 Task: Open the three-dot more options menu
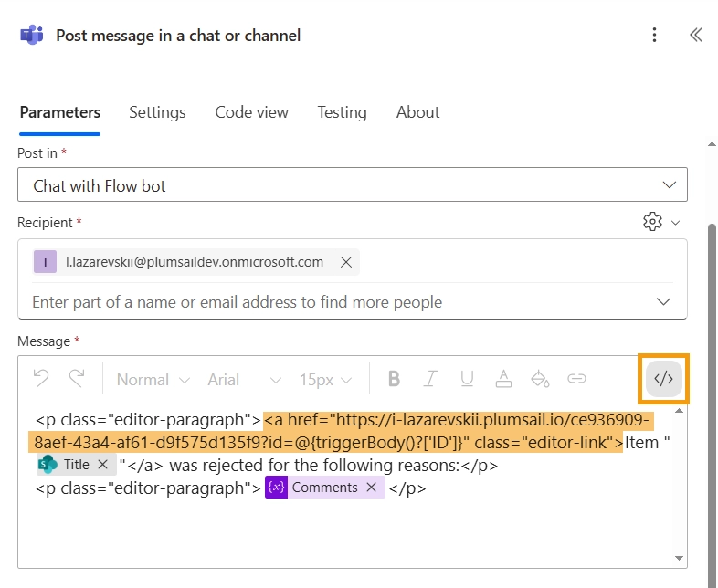tap(654, 36)
